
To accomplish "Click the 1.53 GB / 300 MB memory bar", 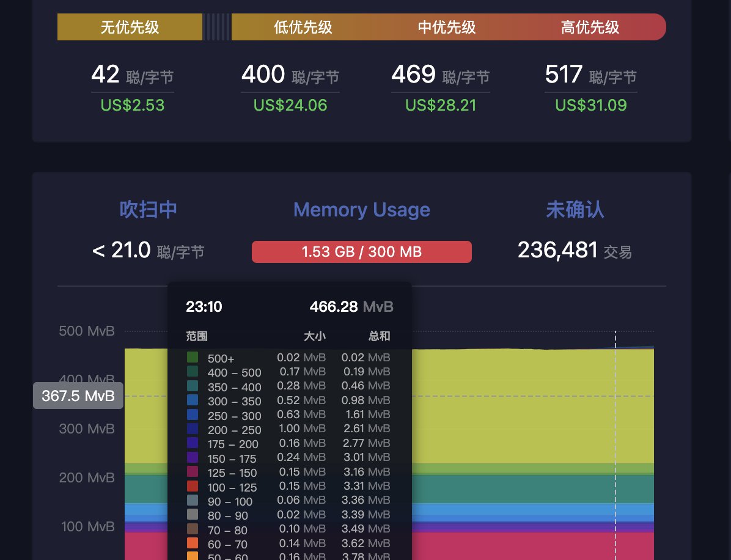I will (362, 252).
